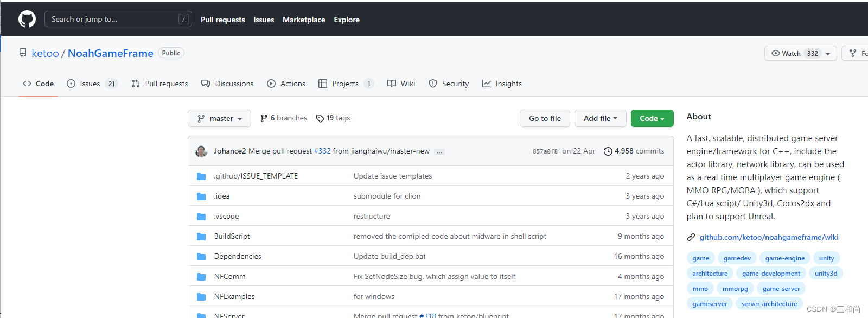Image resolution: width=868 pixels, height=318 pixels.
Task: Open the NFExamples folder name
Action: pos(234,297)
